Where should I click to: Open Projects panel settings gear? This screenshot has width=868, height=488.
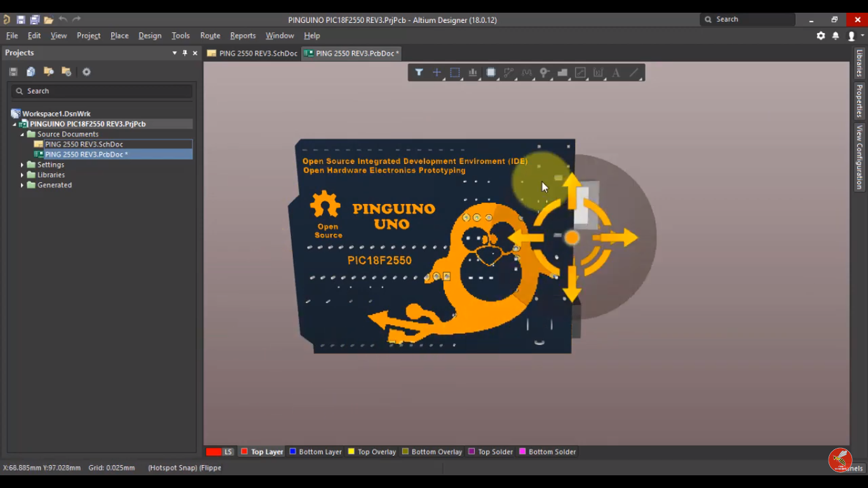pos(86,72)
